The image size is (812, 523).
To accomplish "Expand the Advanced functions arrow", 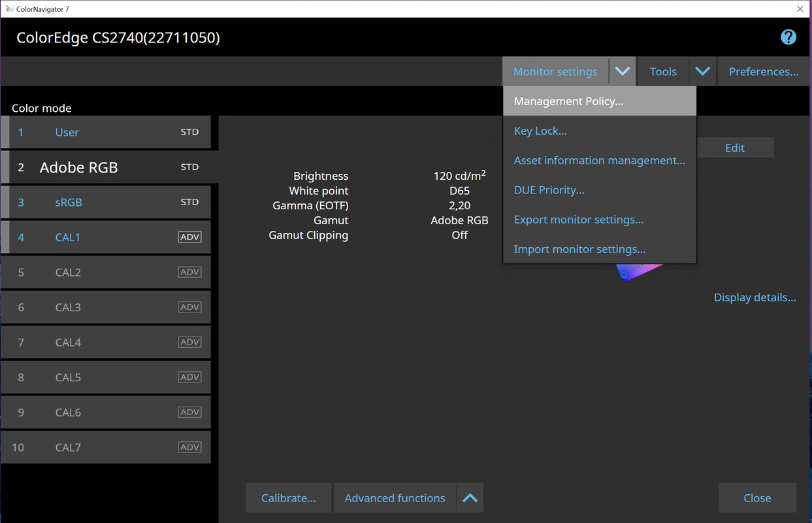I will 470,498.
